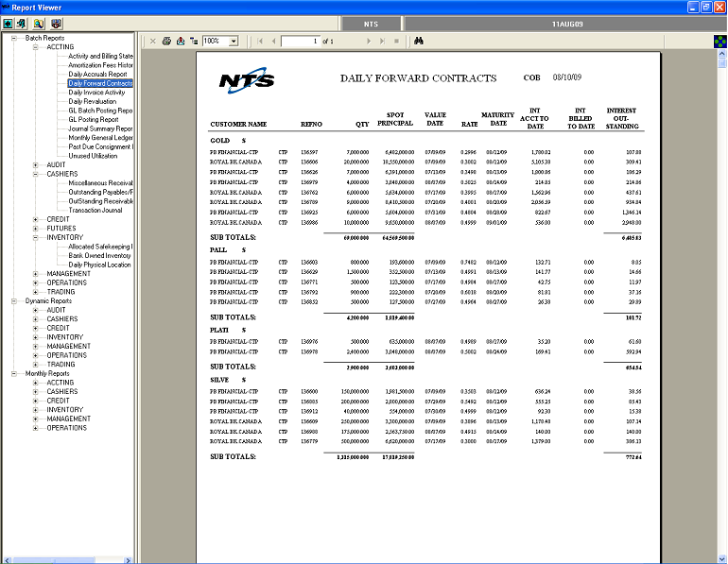
Task: Select Unused Utilization report
Action: coord(93,156)
